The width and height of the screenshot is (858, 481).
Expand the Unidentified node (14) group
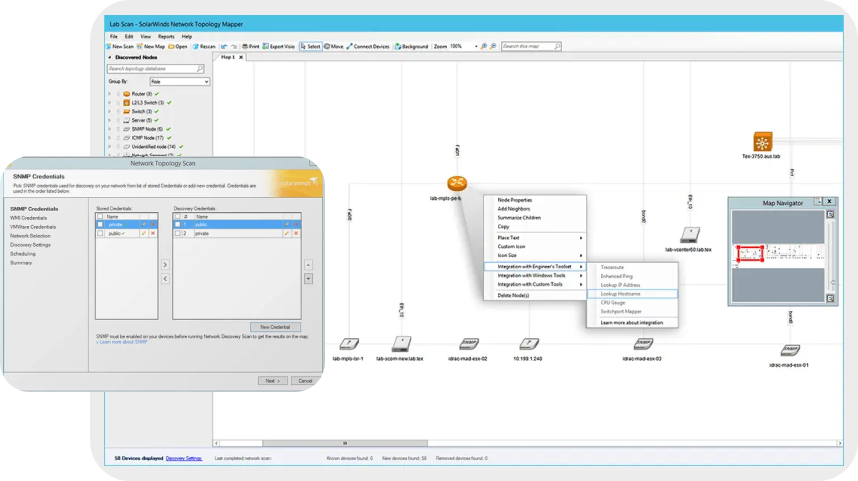pos(109,147)
